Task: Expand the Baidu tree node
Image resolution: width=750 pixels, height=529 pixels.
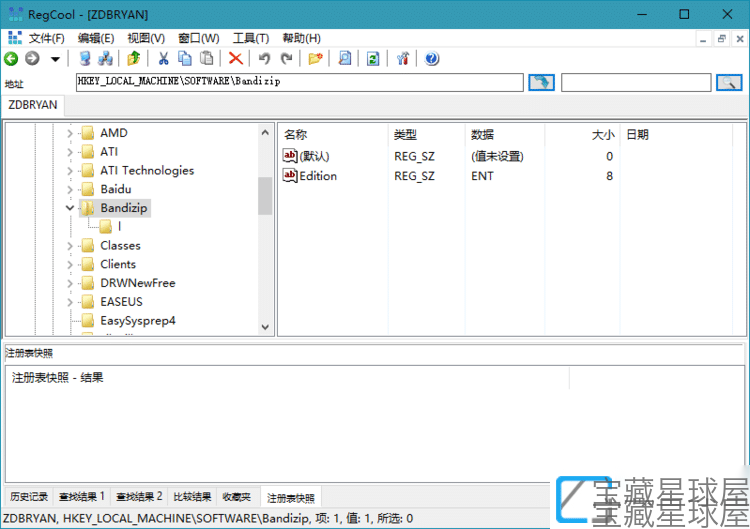Action: pyautogui.click(x=70, y=189)
